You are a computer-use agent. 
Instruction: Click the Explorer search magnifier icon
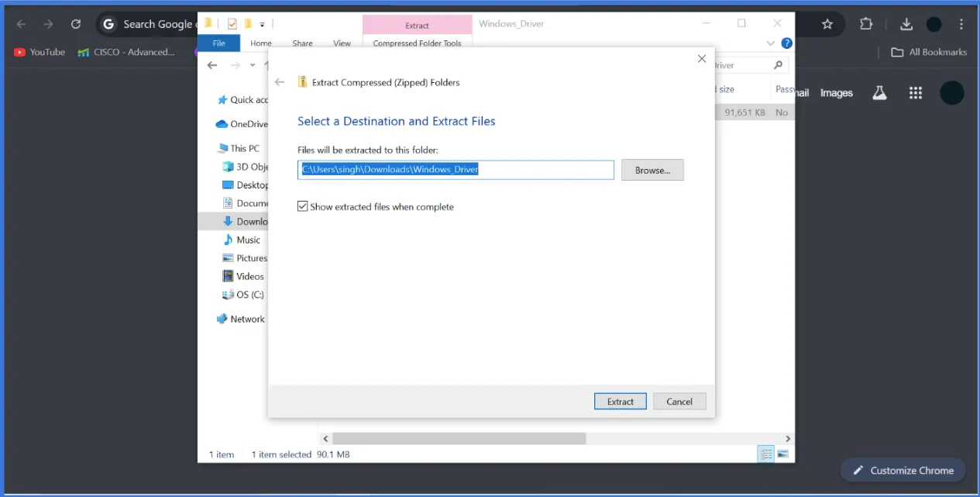click(778, 65)
